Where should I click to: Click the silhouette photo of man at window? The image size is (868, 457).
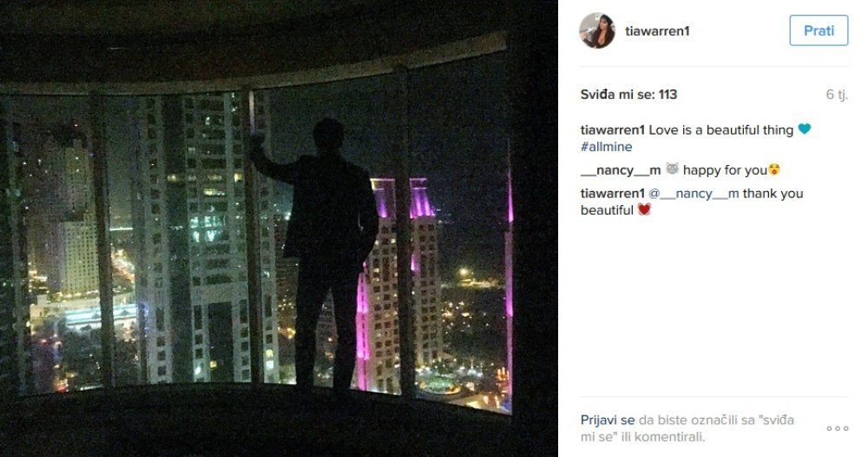tap(279, 228)
